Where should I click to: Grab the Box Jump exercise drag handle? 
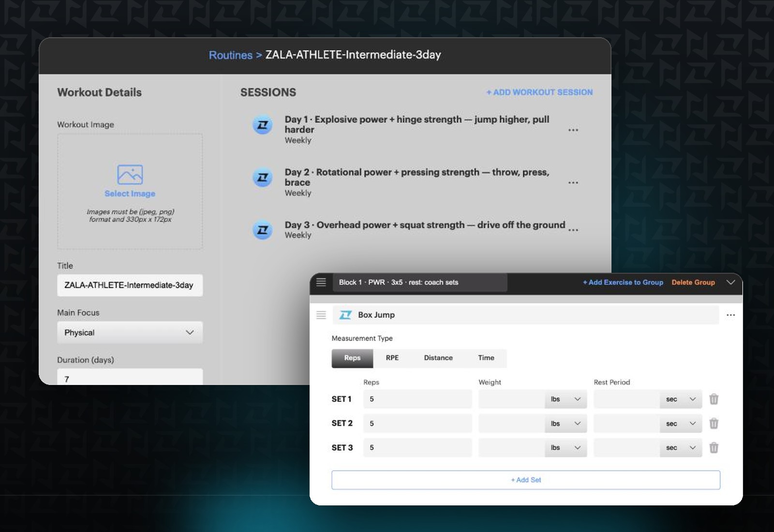click(321, 315)
